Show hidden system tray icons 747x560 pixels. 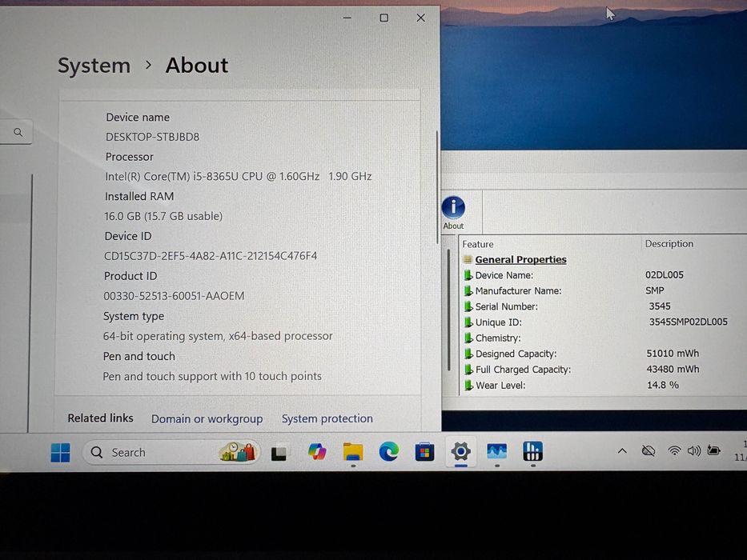click(x=622, y=451)
